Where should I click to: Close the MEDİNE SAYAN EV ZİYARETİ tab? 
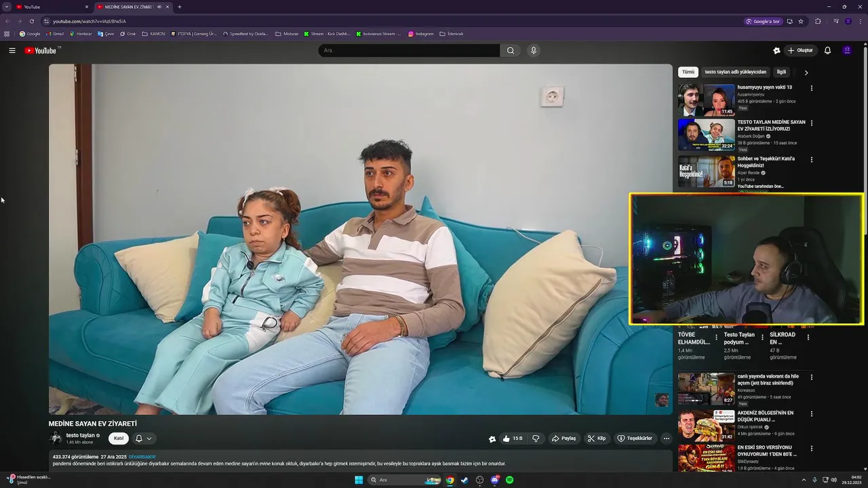[x=167, y=7]
